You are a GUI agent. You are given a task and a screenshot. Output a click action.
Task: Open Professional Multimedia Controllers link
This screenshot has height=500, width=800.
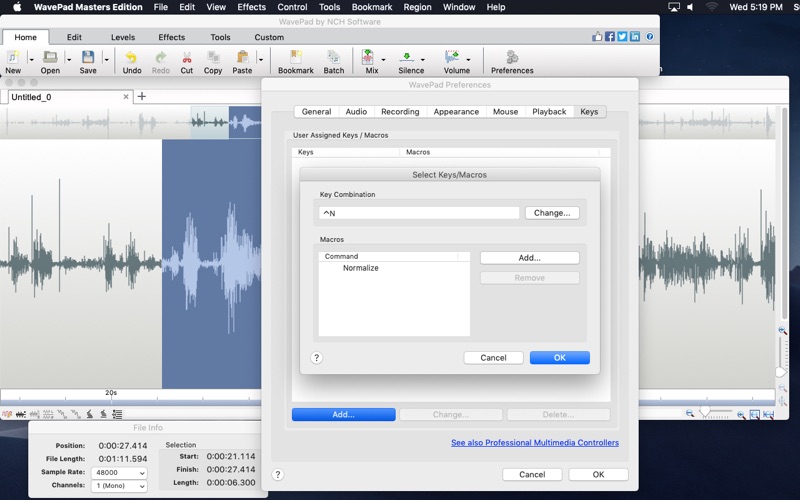click(x=534, y=442)
